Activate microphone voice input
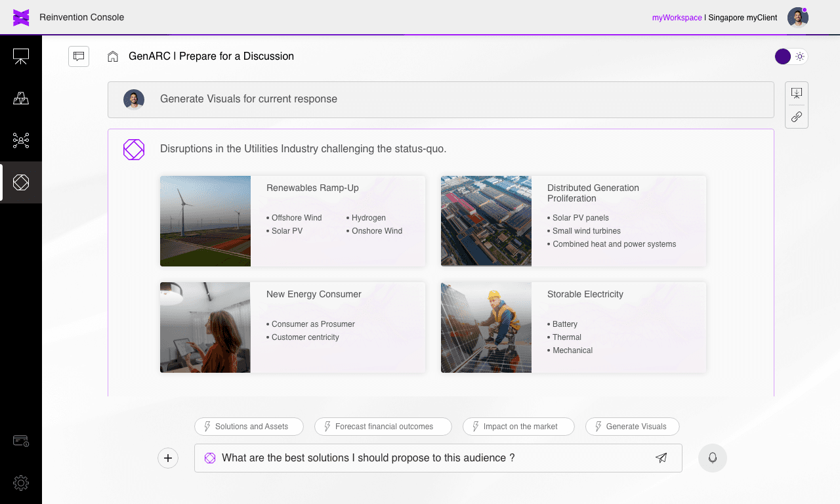The width and height of the screenshot is (840, 504). tap(713, 458)
